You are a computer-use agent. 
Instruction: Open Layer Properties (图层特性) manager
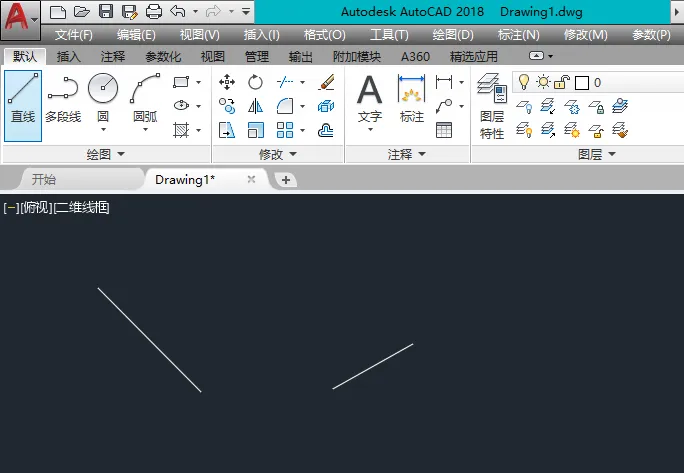click(492, 106)
